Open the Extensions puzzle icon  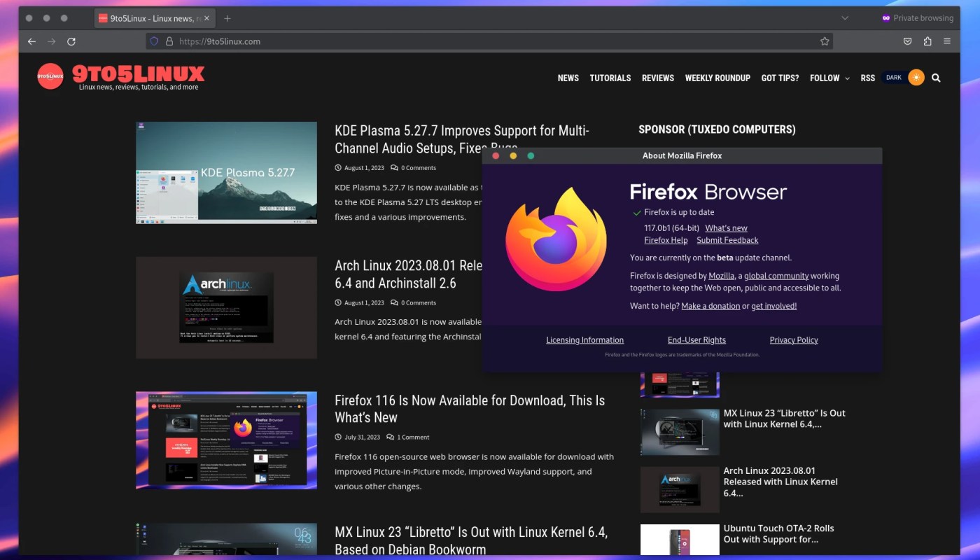click(x=927, y=41)
